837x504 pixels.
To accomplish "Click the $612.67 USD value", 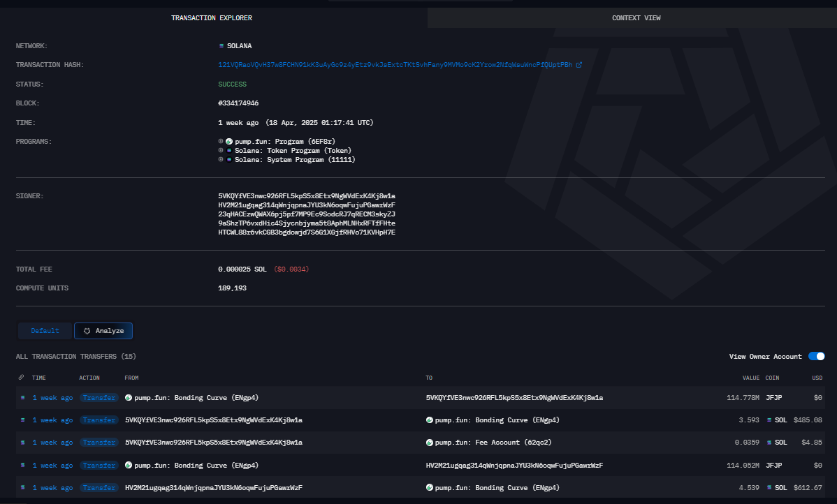I will (808, 488).
